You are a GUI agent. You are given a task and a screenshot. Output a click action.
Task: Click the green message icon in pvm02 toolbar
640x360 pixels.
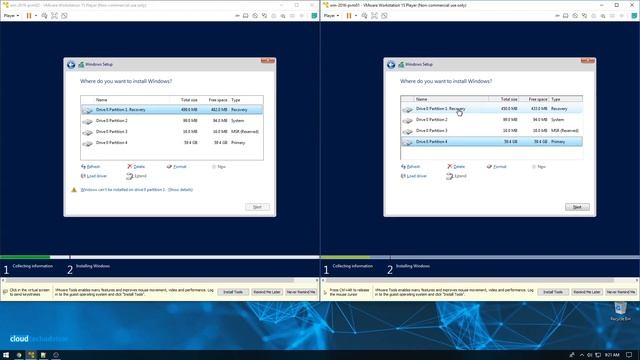click(314, 16)
